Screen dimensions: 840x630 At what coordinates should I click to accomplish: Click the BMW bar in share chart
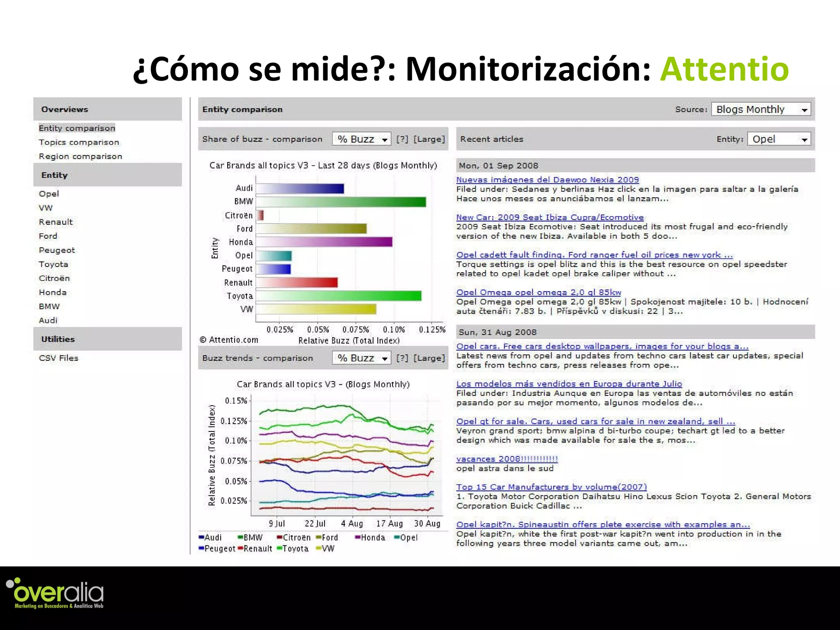pos(341,202)
